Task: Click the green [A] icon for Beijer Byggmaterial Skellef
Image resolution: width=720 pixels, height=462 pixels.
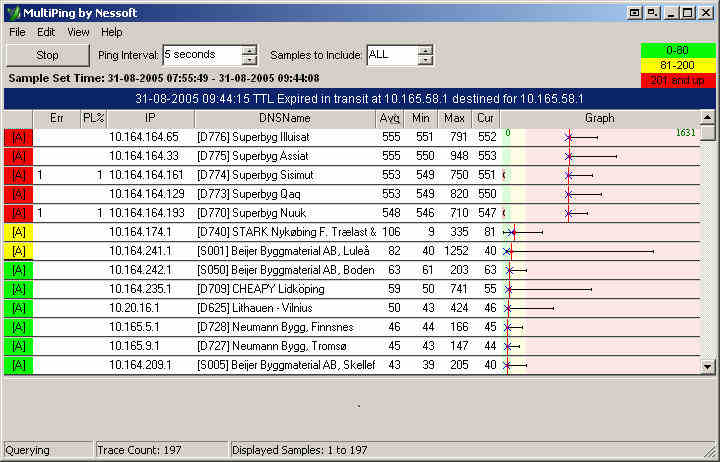Action: tap(18, 365)
